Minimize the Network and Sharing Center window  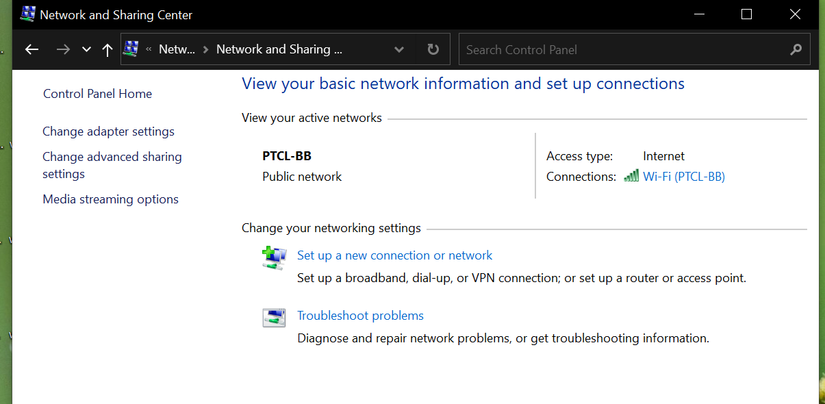pyautogui.click(x=699, y=14)
